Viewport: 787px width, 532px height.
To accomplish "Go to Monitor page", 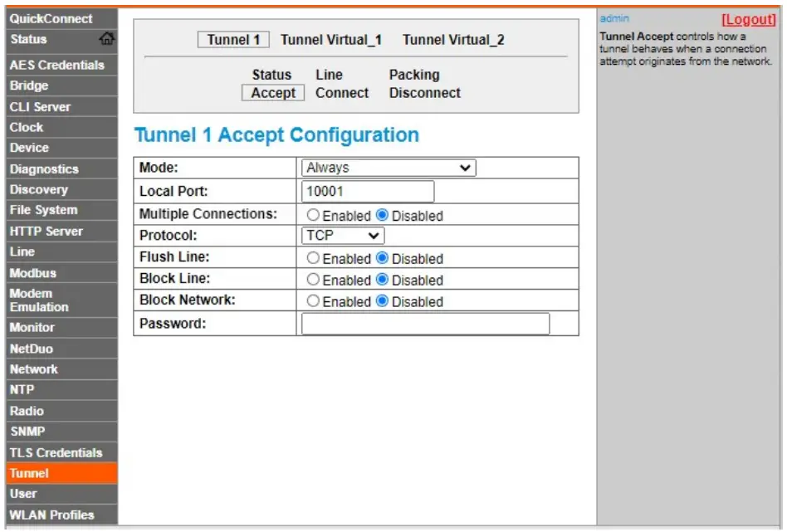I will (x=61, y=328).
